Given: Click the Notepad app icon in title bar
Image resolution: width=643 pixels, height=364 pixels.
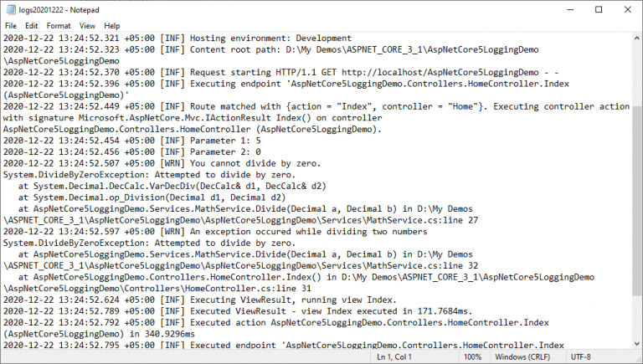Looking at the screenshot, I should point(11,10).
